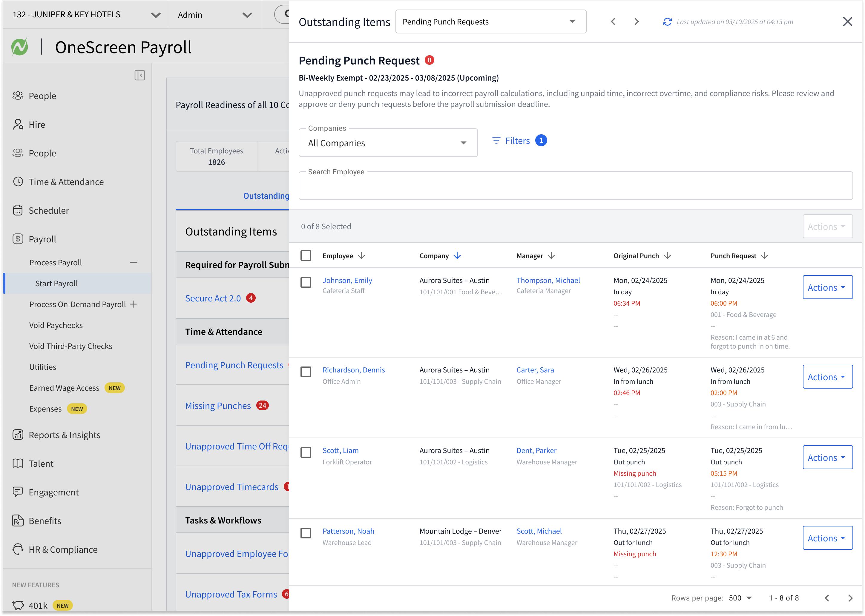Open Missing Punches link
The width and height of the screenshot is (865, 616).
coord(218,406)
